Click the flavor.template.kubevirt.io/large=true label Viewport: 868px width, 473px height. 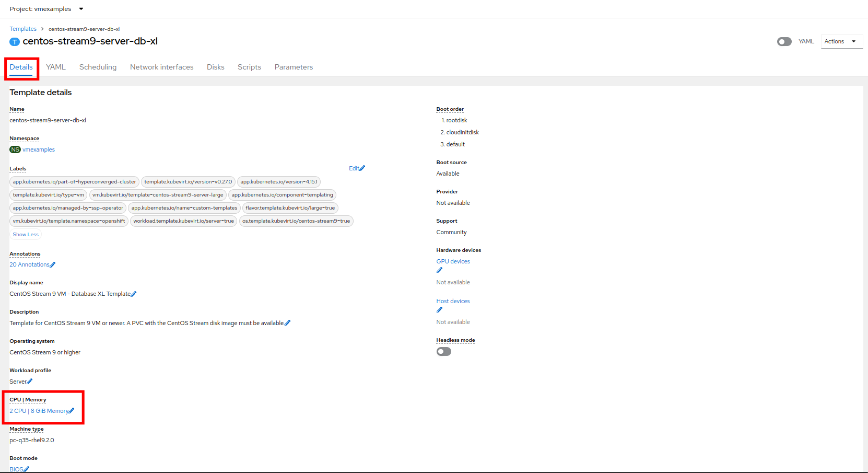290,208
